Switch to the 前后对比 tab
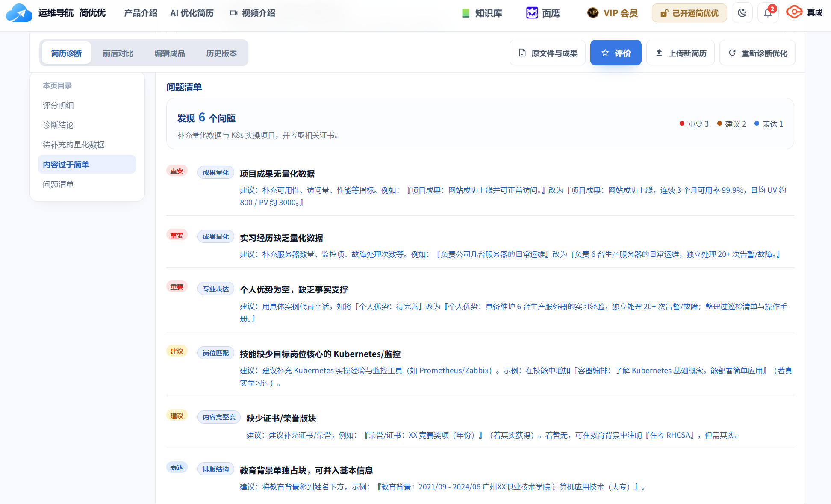This screenshot has width=831, height=504. 118,53
